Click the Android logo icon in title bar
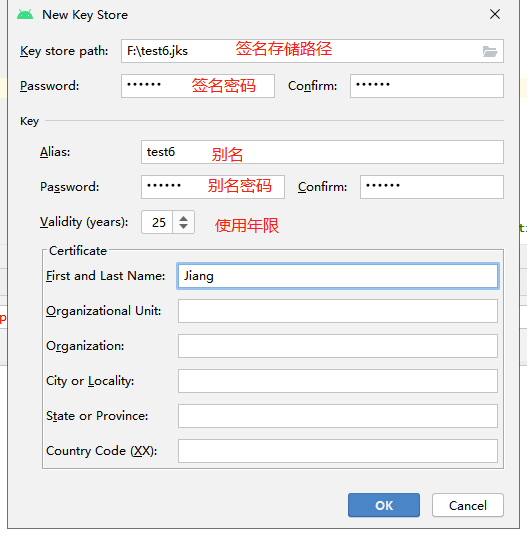Image resolution: width=527 pixels, height=536 pixels. pos(25,15)
